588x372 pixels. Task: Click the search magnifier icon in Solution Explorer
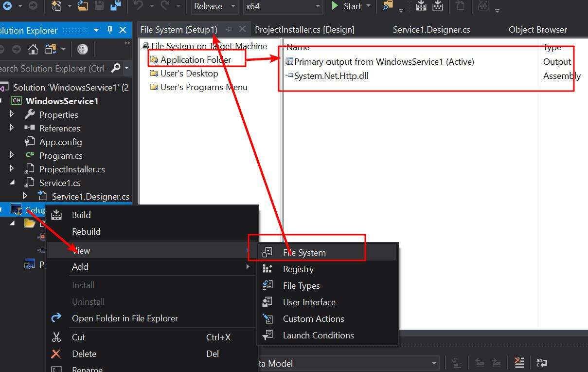pos(116,68)
